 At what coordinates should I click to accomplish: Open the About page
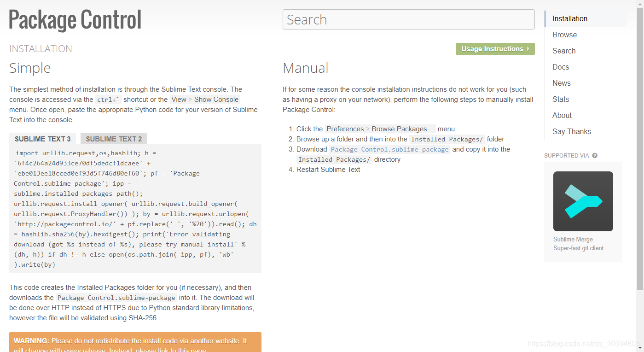coord(562,115)
